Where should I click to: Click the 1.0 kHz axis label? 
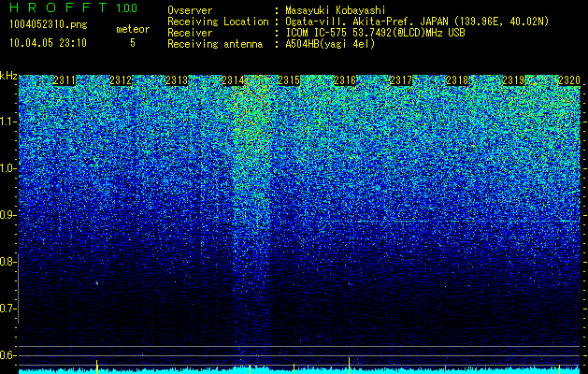tap(8, 168)
